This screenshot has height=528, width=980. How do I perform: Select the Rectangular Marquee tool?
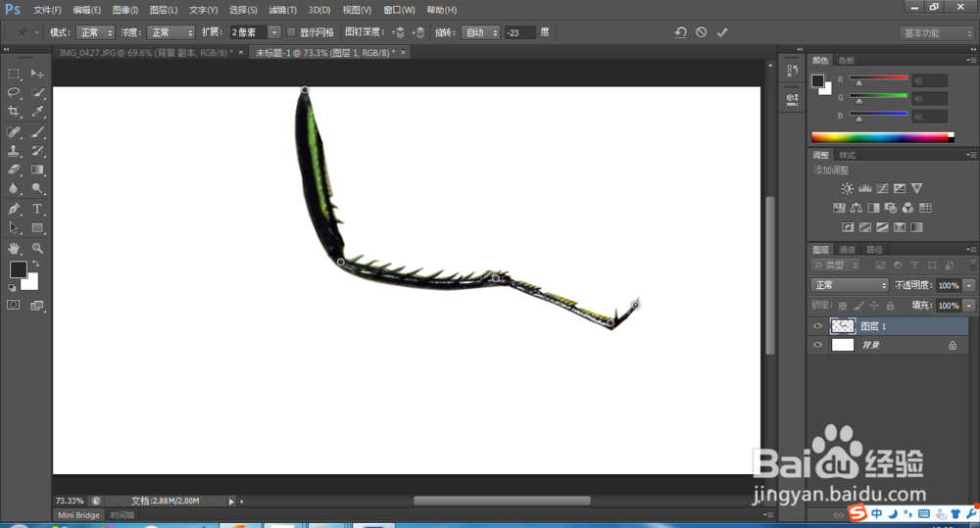[x=14, y=73]
